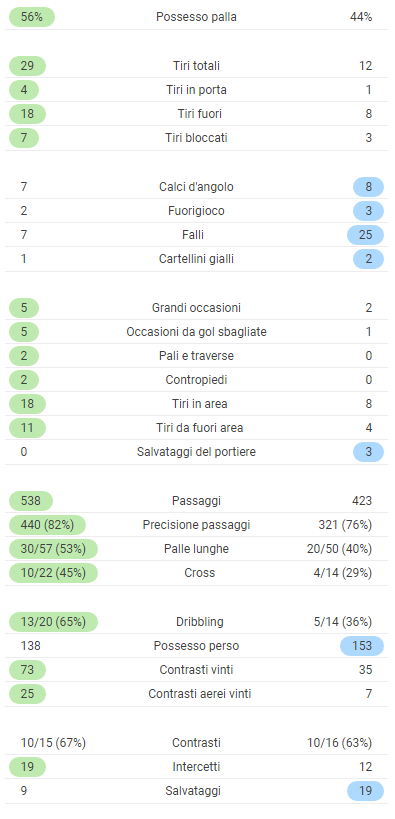Select the Grandi occasioni label
The width and height of the screenshot is (395, 819).
[x=196, y=308]
